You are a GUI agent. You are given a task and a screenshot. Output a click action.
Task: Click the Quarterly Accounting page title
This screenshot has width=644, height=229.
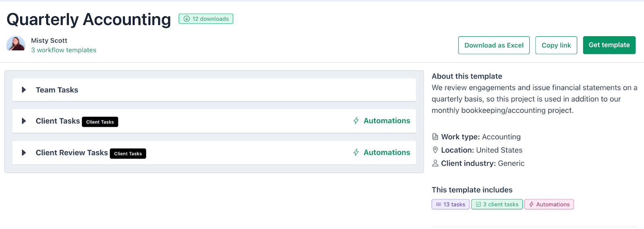coord(89,19)
